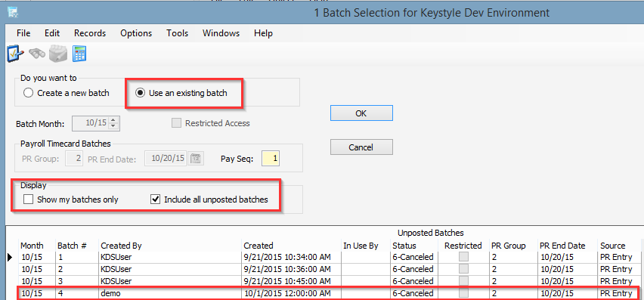Image resolution: width=644 pixels, height=300 pixels.
Task: Open the Tools menu
Action: click(x=178, y=33)
